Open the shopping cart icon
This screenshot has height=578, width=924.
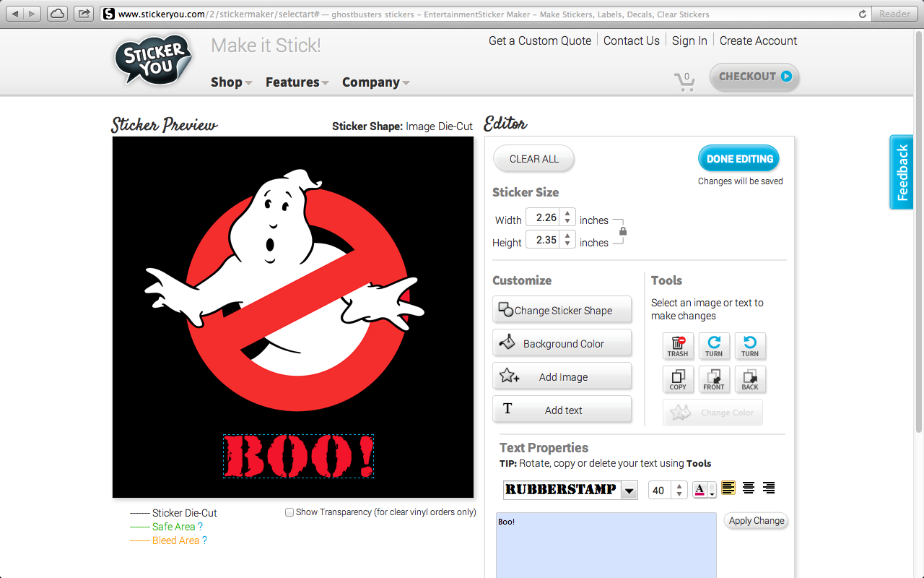coord(684,81)
